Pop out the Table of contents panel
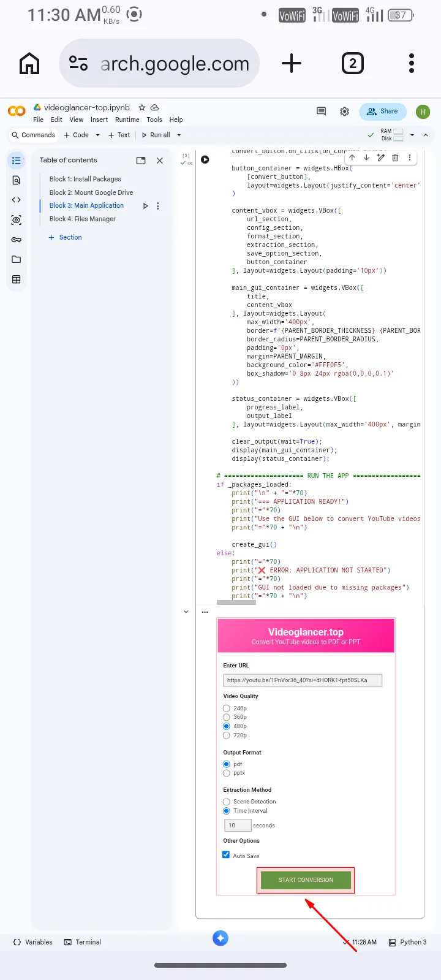The width and height of the screenshot is (441, 980). [141, 161]
